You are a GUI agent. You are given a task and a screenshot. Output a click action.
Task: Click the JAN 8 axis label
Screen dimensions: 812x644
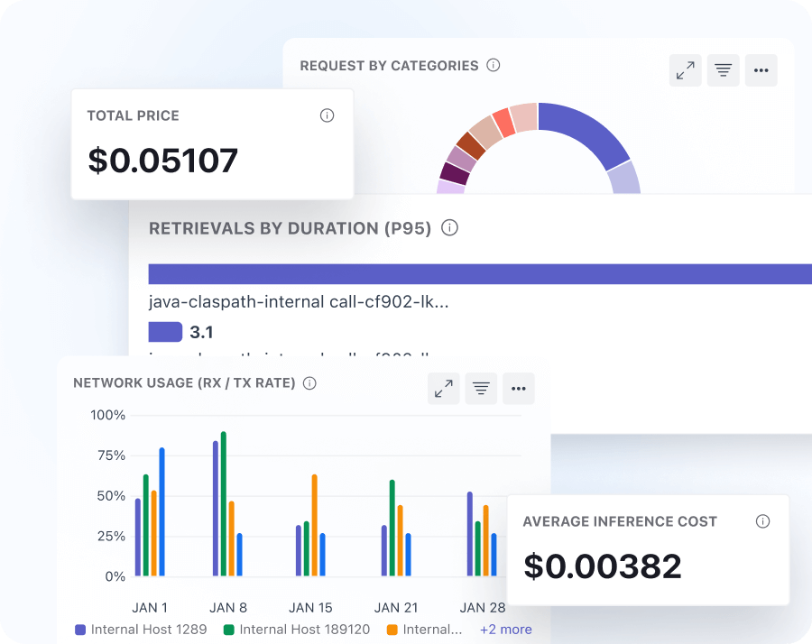(228, 608)
